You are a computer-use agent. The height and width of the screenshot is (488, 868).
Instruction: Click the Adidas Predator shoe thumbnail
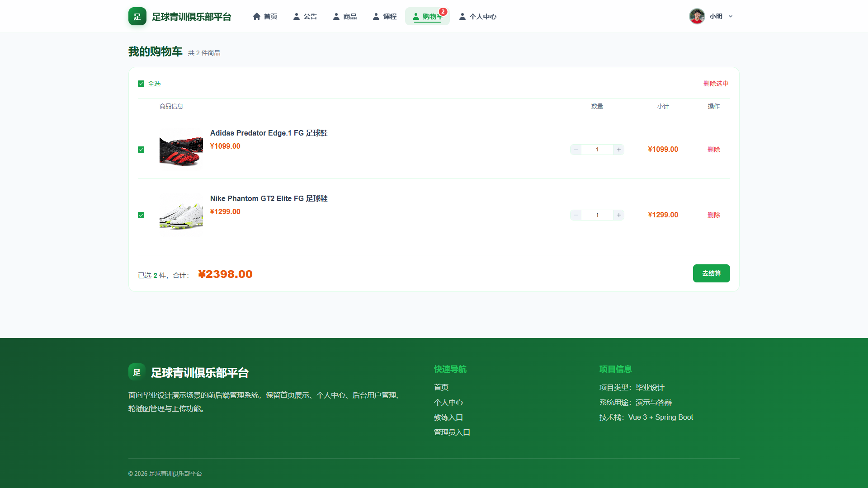pyautogui.click(x=181, y=150)
